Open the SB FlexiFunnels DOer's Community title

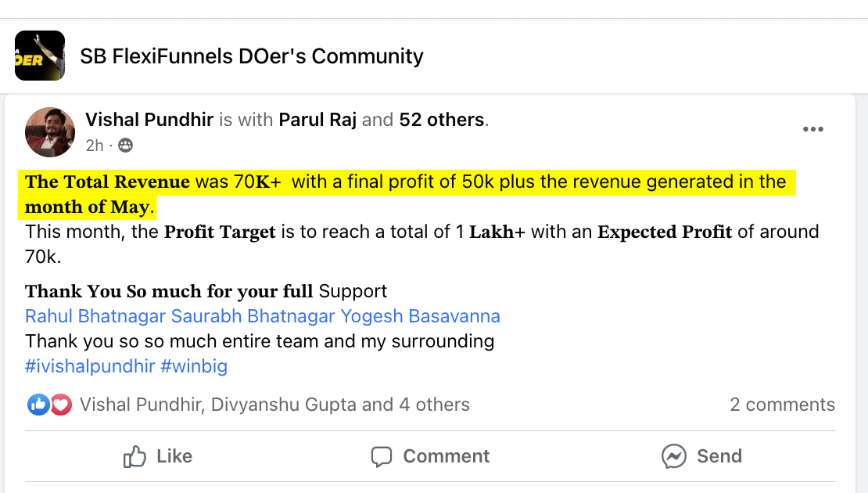252,56
